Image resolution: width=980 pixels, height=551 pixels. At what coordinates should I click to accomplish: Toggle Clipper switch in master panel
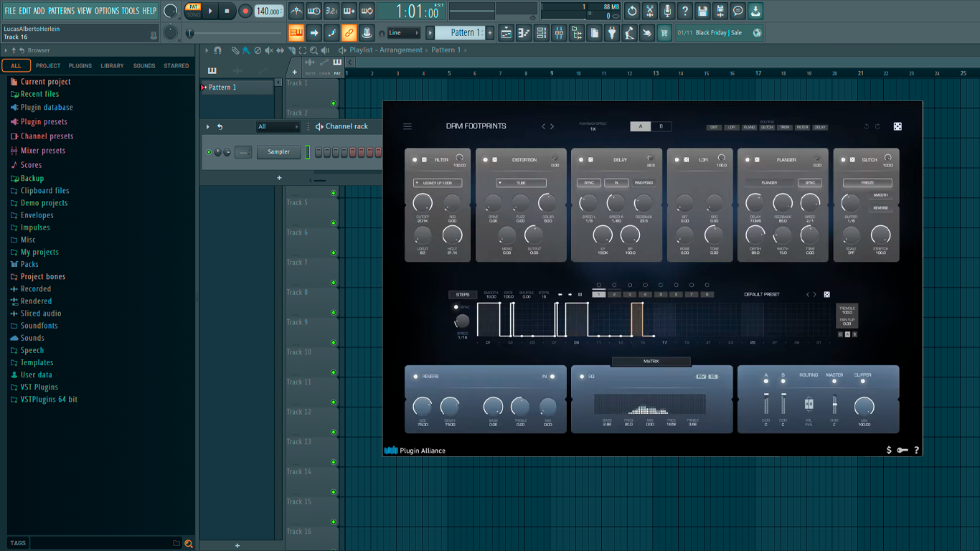(x=862, y=382)
